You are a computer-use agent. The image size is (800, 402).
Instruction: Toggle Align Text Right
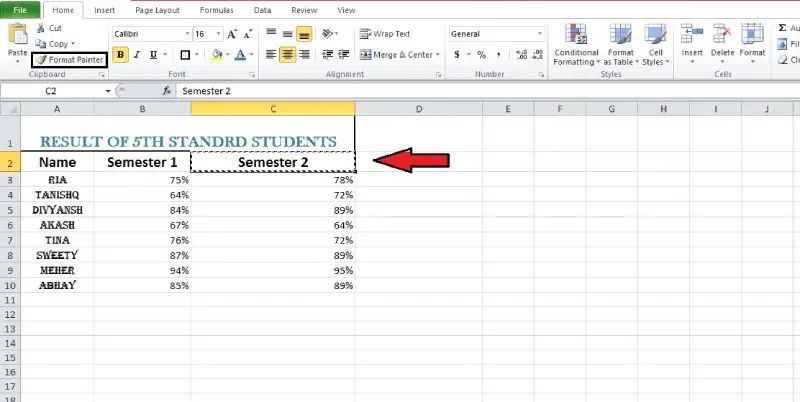click(x=304, y=55)
